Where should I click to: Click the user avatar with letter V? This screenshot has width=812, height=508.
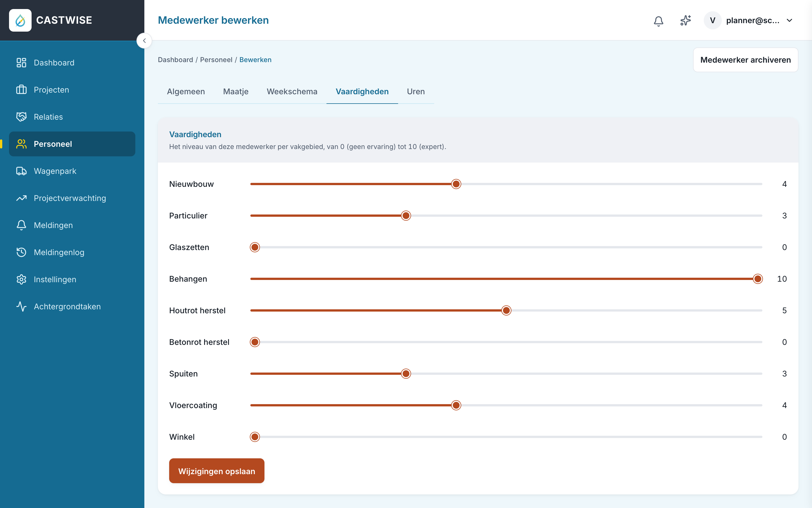(712, 21)
